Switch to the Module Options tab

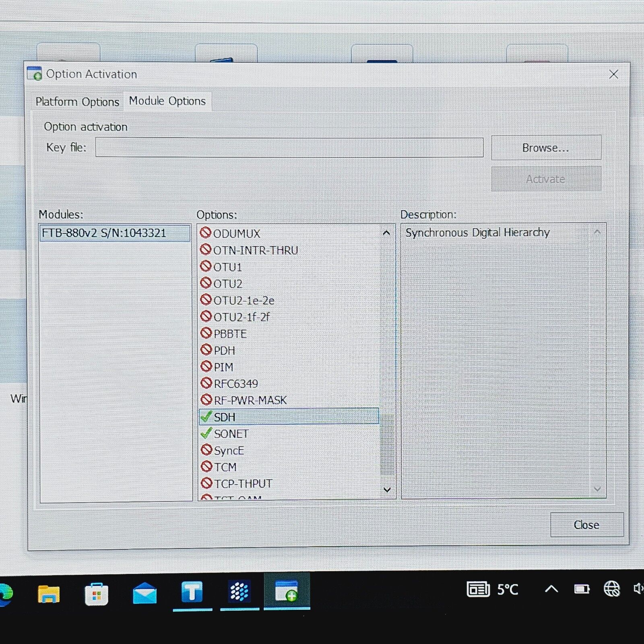167,101
